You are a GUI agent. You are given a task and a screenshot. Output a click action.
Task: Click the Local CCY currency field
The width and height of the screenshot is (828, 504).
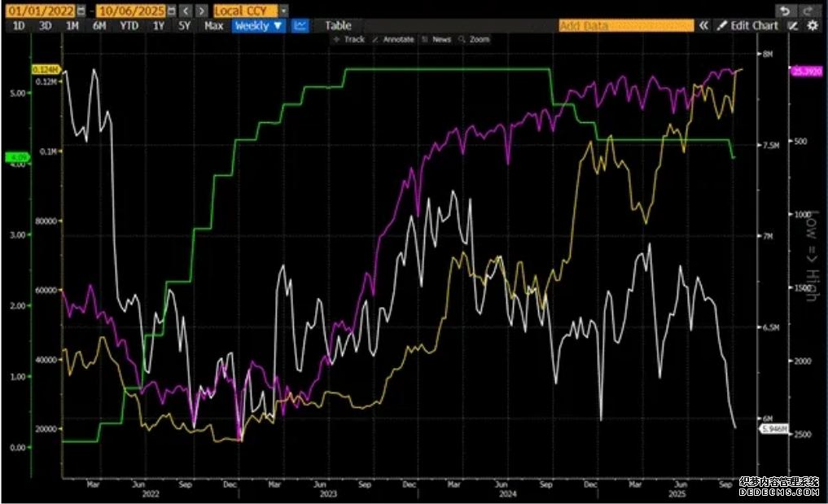[x=246, y=11]
